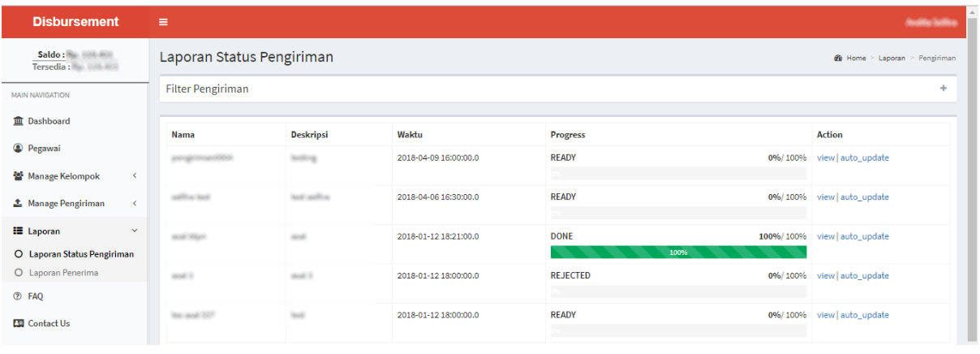Click the Progress column header

point(568,135)
